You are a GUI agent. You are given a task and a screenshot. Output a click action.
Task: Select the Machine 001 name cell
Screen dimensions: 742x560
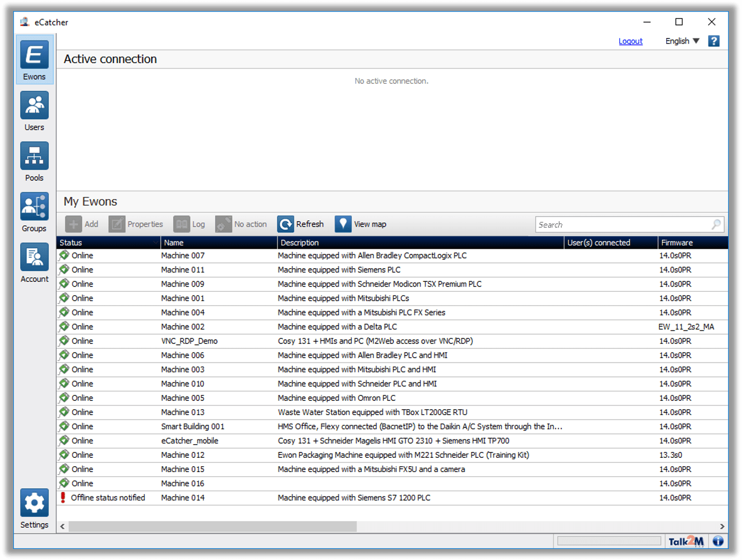click(x=183, y=298)
